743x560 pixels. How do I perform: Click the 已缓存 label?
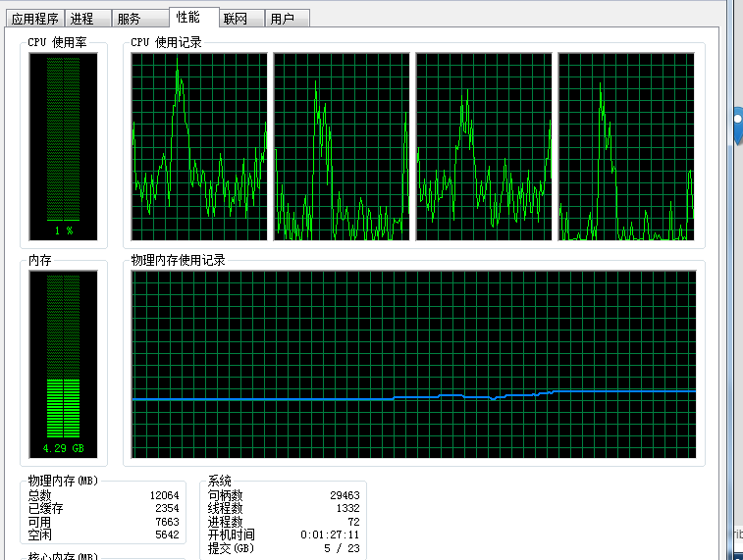45,508
